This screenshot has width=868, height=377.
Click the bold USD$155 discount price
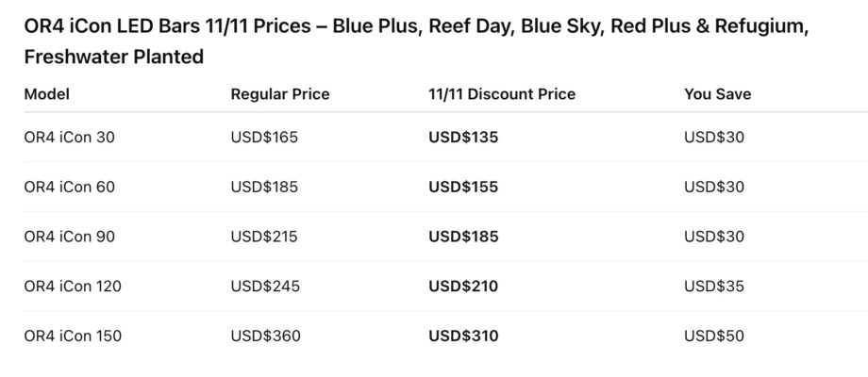point(463,187)
